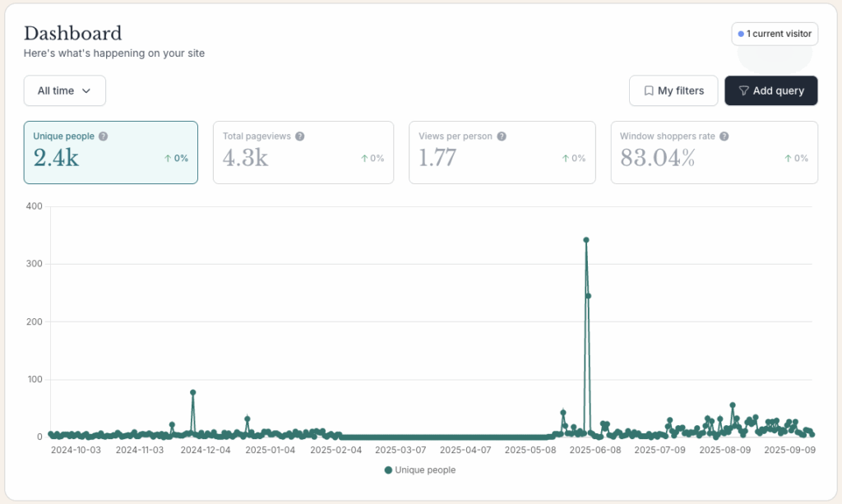This screenshot has height=504, width=842.
Task: Select Window shoppers rate metric card
Action: [714, 152]
